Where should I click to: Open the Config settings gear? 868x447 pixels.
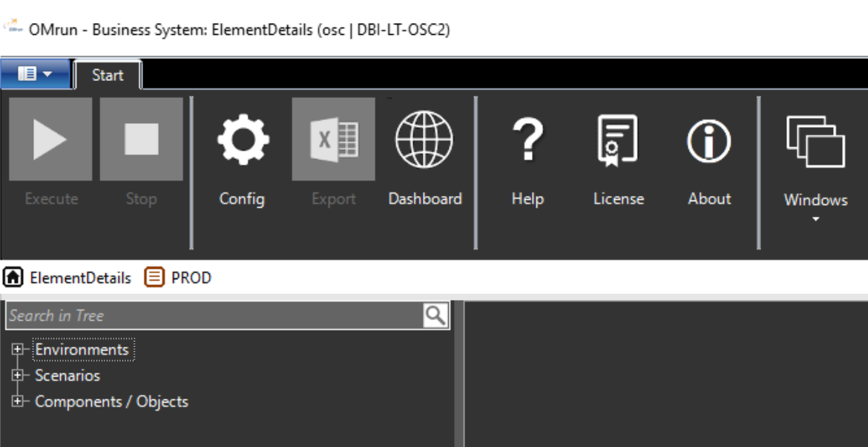(x=242, y=141)
